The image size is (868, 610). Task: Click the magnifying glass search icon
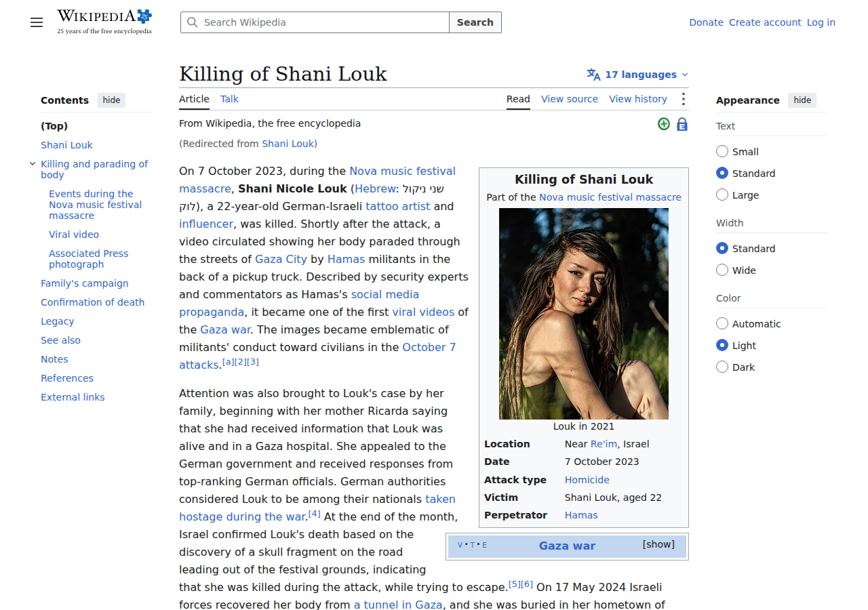coord(193,22)
